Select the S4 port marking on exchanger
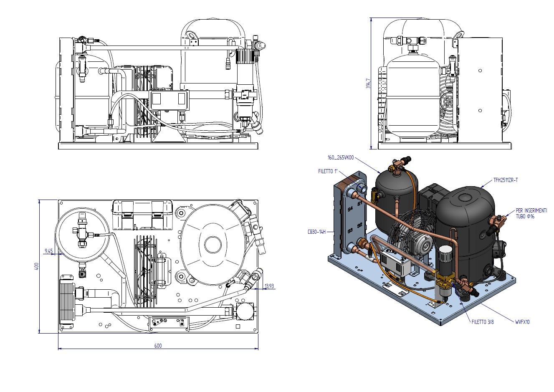The height and width of the screenshot is (392, 554). (x=351, y=208)
